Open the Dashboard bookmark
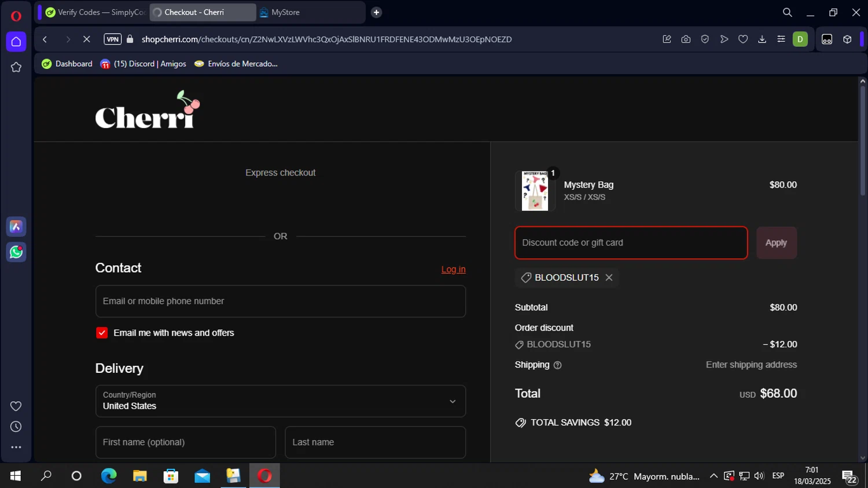This screenshot has width=868, height=488. (67, 64)
